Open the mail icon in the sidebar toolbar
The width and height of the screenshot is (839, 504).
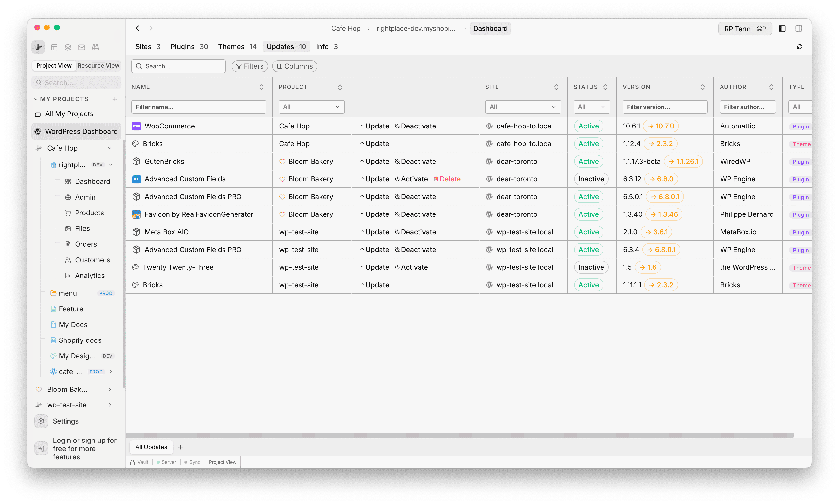click(81, 47)
